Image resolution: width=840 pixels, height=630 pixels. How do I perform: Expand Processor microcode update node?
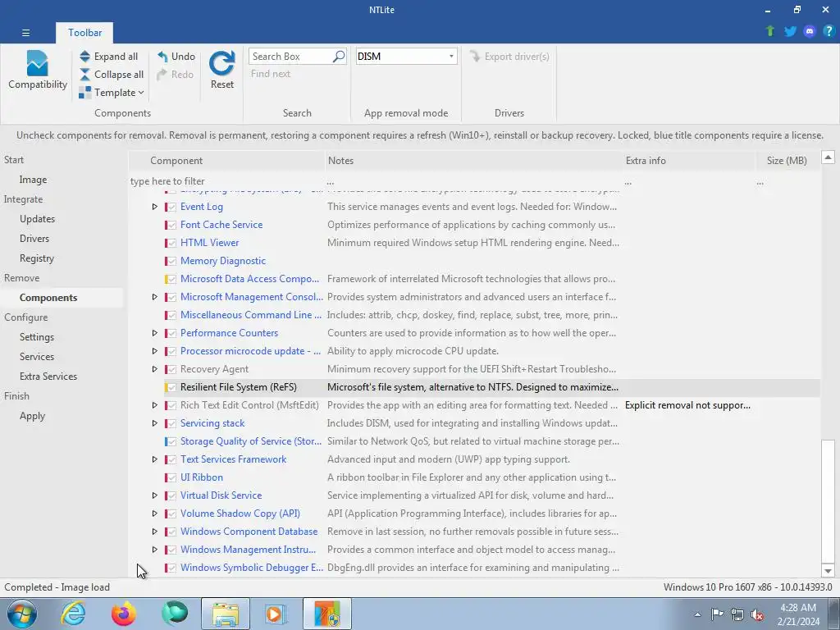(154, 351)
